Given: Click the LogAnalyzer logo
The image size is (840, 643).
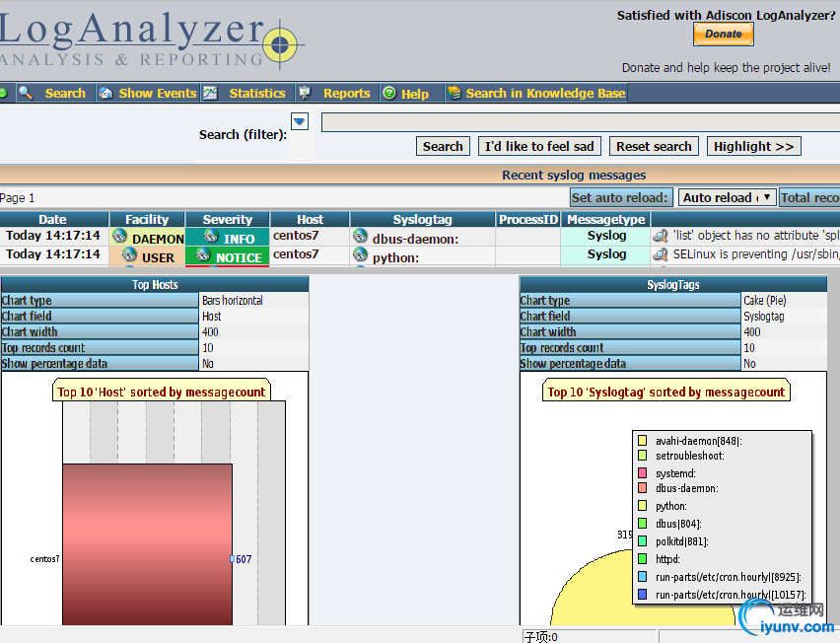Looking at the screenshot, I should 152,40.
